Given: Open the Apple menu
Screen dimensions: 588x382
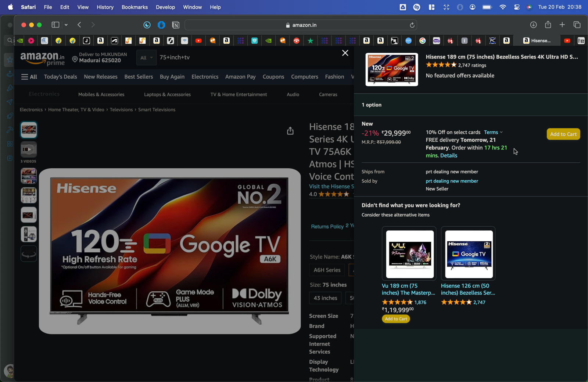Looking at the screenshot, I should coord(11,7).
